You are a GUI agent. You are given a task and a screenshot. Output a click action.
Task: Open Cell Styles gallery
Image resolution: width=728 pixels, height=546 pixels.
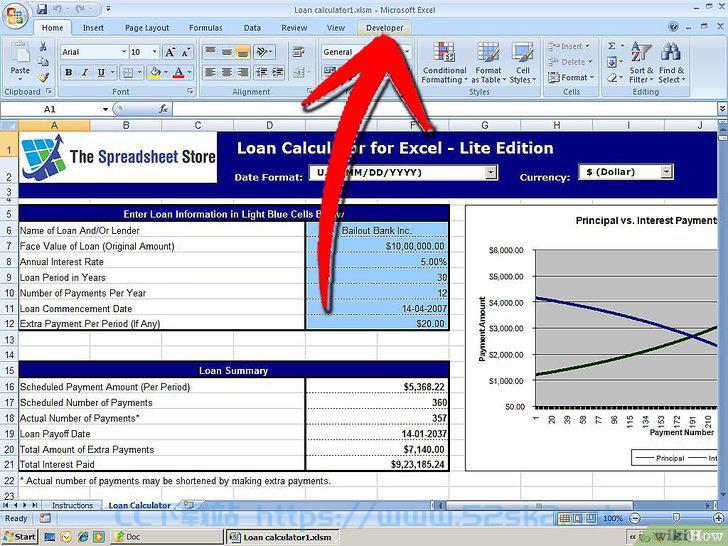point(523,63)
